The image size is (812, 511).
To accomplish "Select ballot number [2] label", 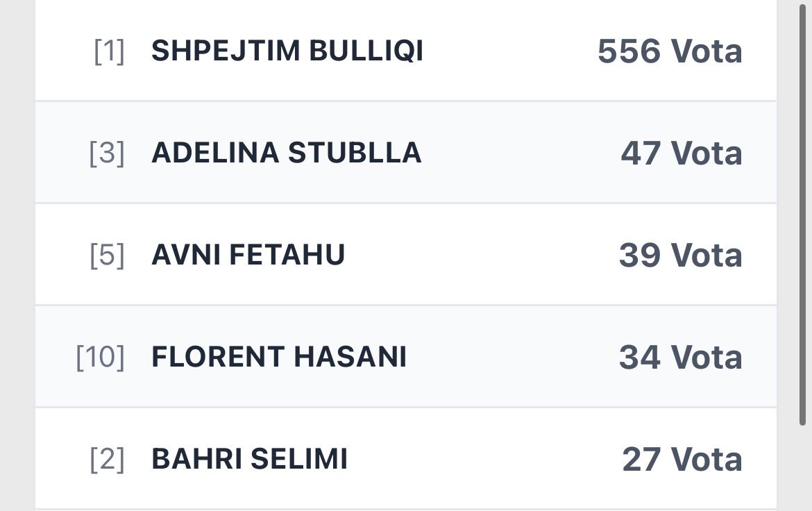I will click(x=107, y=460).
